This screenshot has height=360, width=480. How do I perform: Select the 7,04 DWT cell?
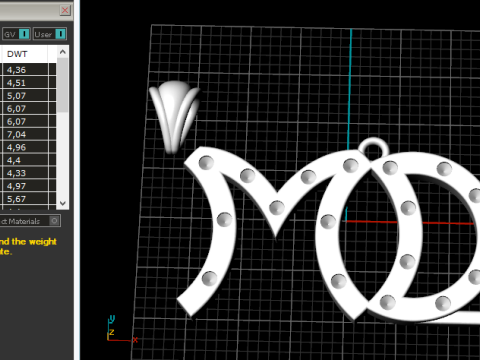(x=25, y=134)
